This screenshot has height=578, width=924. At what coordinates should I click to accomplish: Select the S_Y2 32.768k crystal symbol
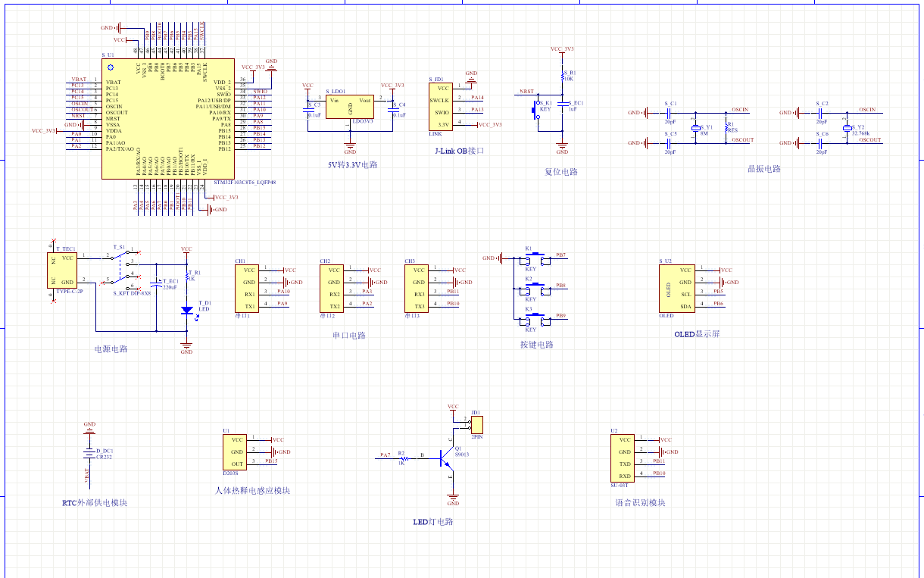[x=848, y=129]
